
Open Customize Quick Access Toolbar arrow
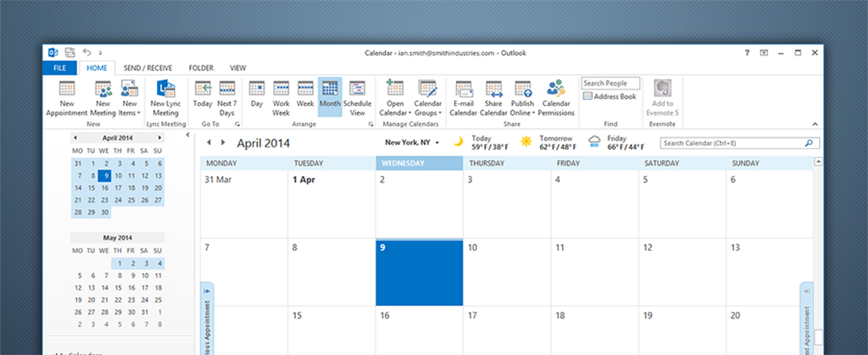click(x=100, y=53)
